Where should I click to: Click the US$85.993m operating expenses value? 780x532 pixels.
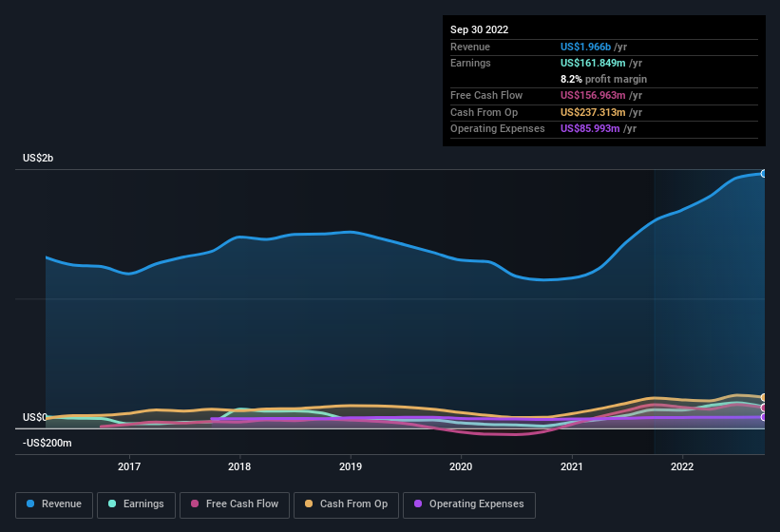point(590,129)
